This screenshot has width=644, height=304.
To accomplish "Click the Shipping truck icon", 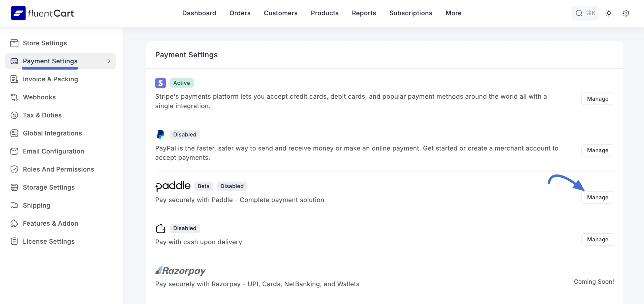I will click(14, 205).
